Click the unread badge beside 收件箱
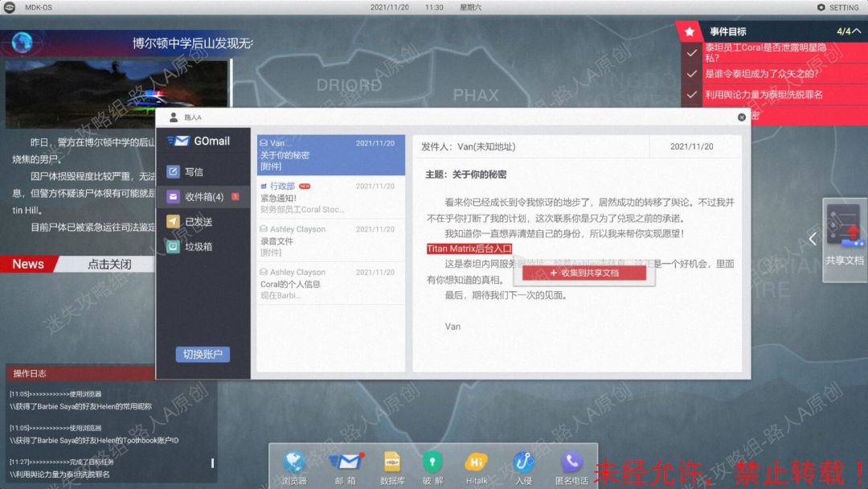Viewport: 868px width, 489px height. tap(235, 196)
